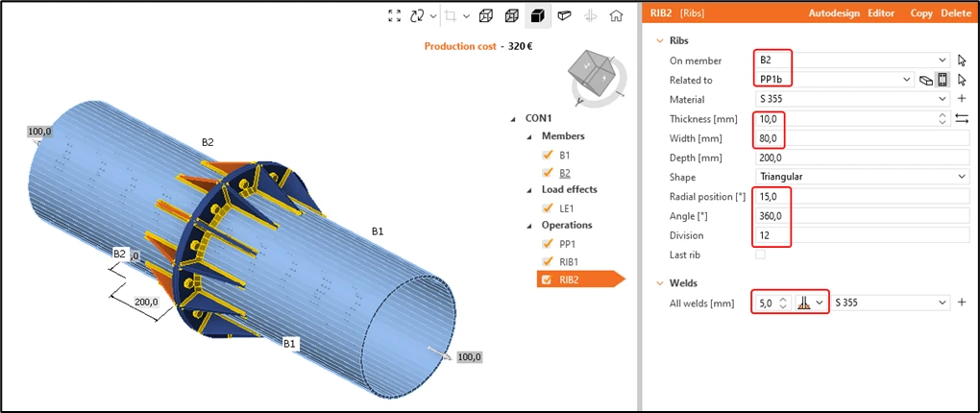This screenshot has width=980, height=413.
Task: Click the zoom-all fit view icon
Action: point(394,16)
